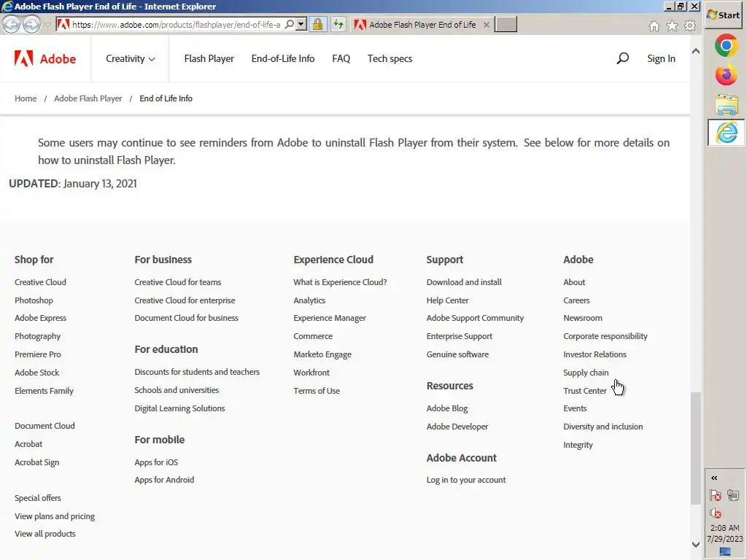Go to Adobe Flash Player breadcrumb
The image size is (747, 560).
tap(88, 98)
